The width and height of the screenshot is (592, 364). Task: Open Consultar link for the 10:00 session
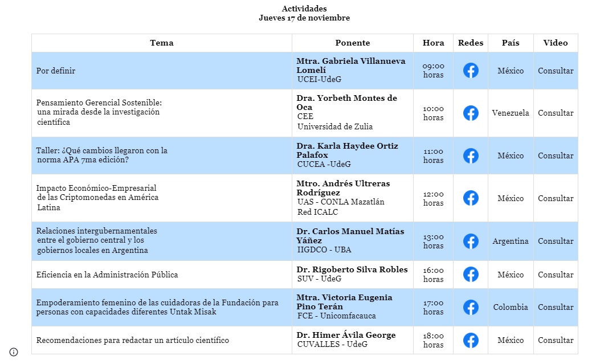(556, 113)
